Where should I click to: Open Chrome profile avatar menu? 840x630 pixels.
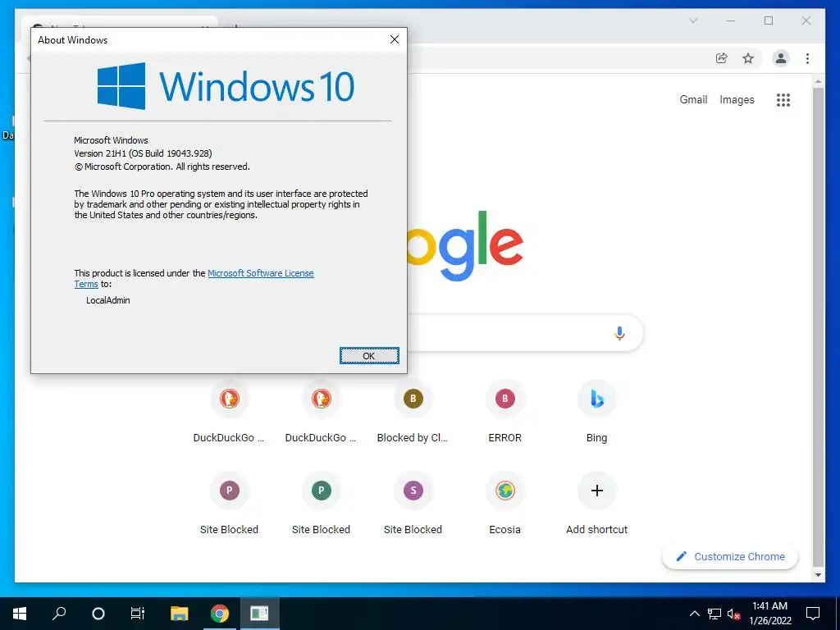tap(781, 58)
